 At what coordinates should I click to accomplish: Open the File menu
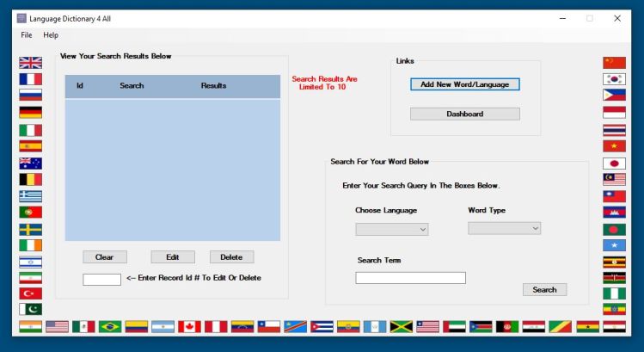(26, 35)
